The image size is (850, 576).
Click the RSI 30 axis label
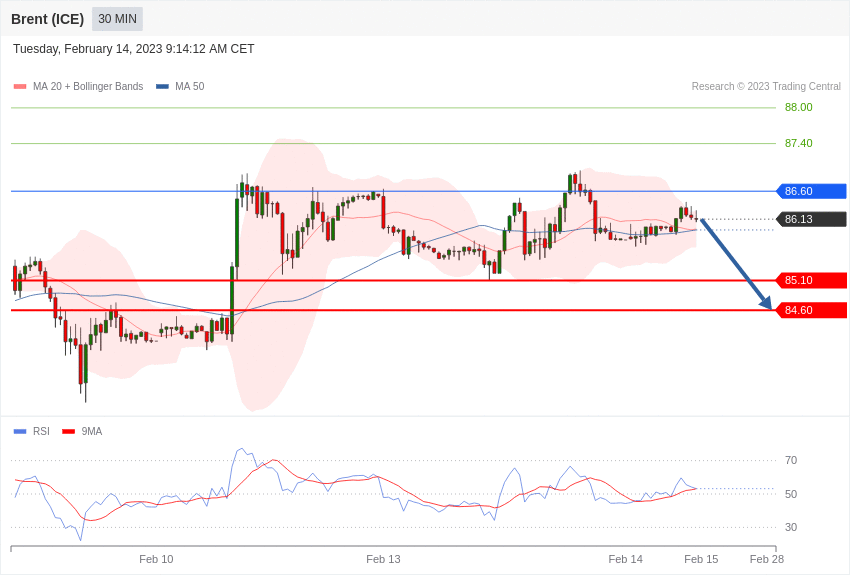point(791,527)
